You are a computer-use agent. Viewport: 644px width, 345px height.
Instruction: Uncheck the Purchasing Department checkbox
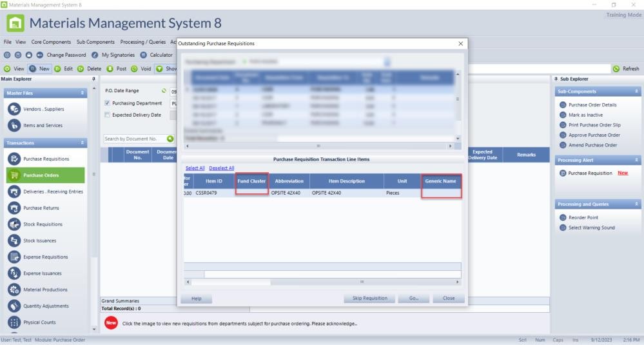coord(107,103)
